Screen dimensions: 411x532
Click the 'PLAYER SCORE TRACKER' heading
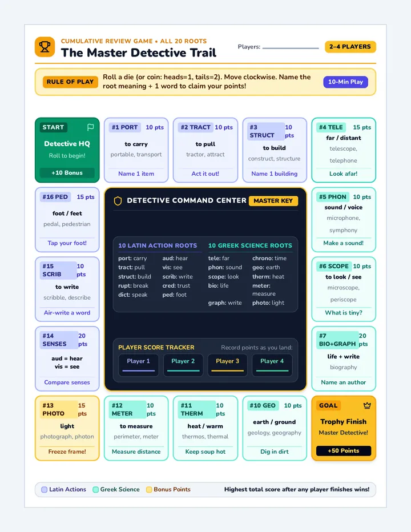[x=156, y=348]
